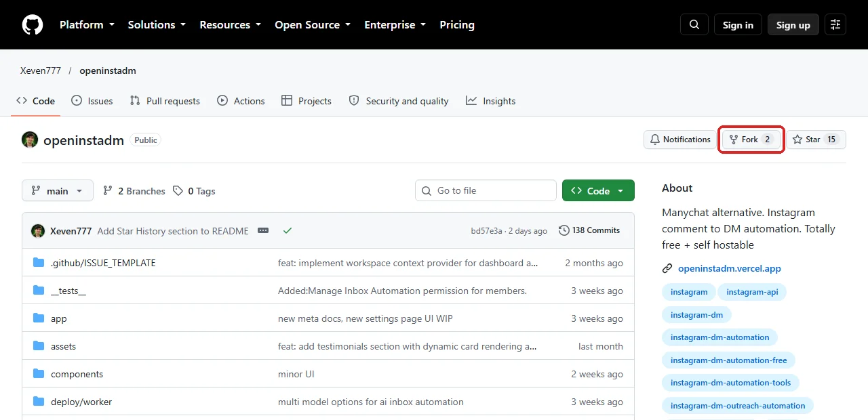Viewport: 868px width, 420px height.
Task: Focus the Go to file search field
Action: point(486,191)
